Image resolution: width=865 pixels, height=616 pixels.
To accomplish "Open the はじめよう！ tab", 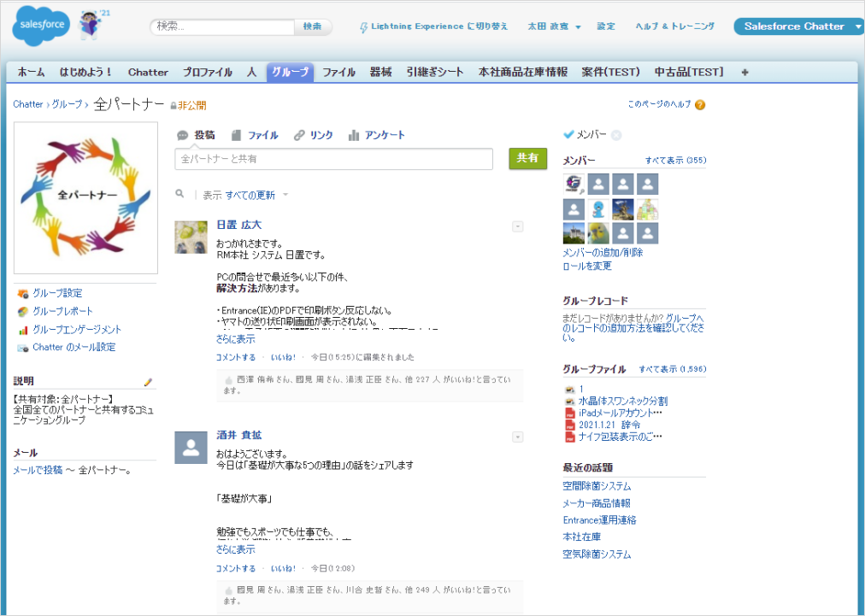I will click(x=85, y=73).
